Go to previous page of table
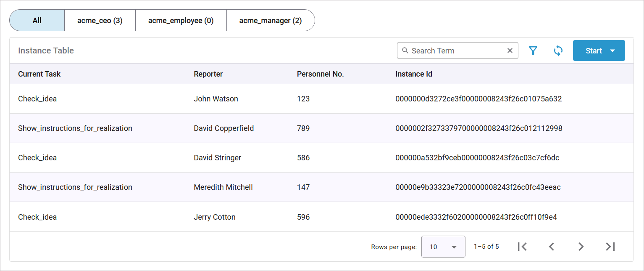This screenshot has height=271, width=644. 552,247
